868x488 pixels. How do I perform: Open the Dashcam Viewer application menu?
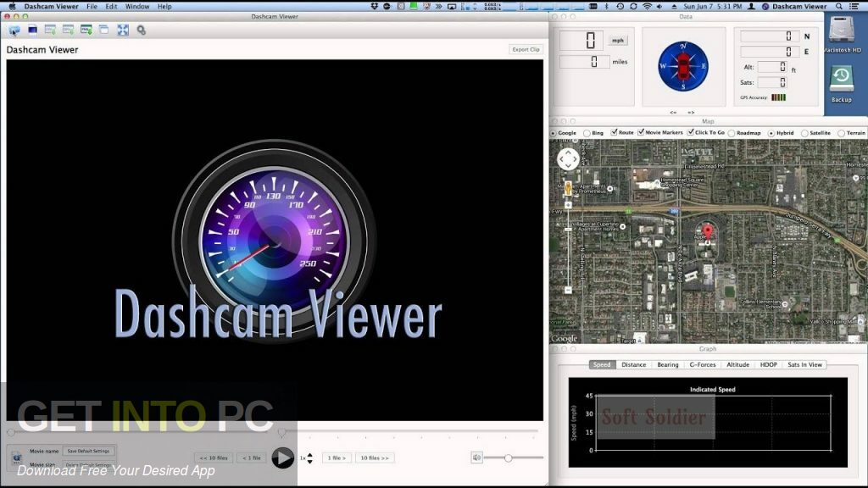[52, 6]
